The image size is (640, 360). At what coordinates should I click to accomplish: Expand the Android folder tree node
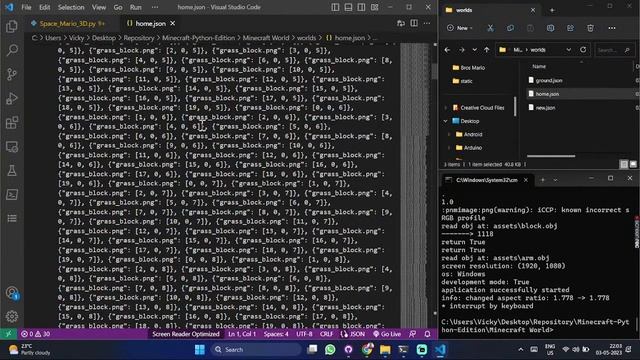pyautogui.click(x=449, y=134)
